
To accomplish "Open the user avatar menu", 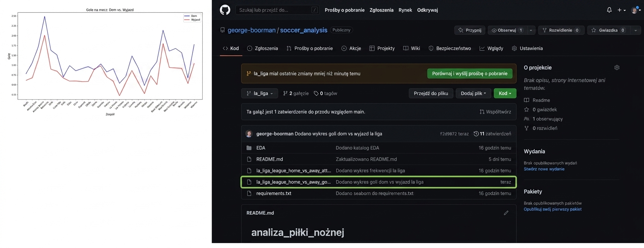I will (x=636, y=10).
